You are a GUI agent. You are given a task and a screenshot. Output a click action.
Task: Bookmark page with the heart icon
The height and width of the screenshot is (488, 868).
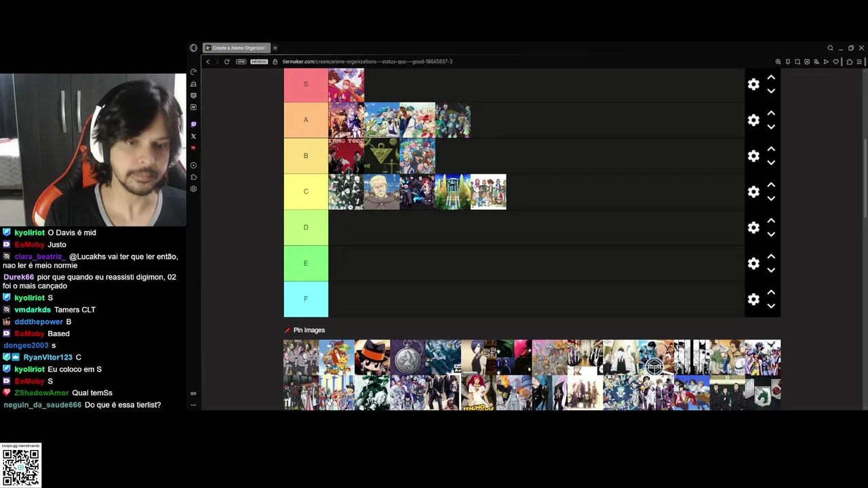point(835,62)
